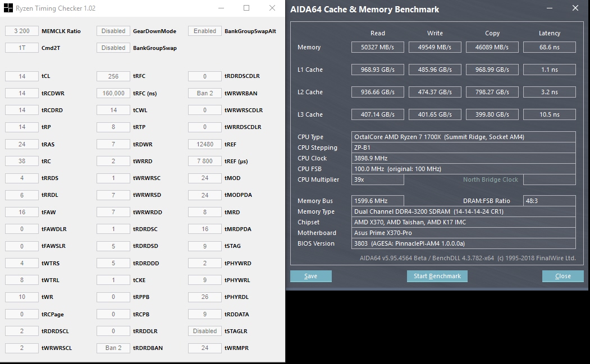This screenshot has width=590, height=364.
Task: Click the Memory Read result 50327 MB/s
Action: [377, 47]
